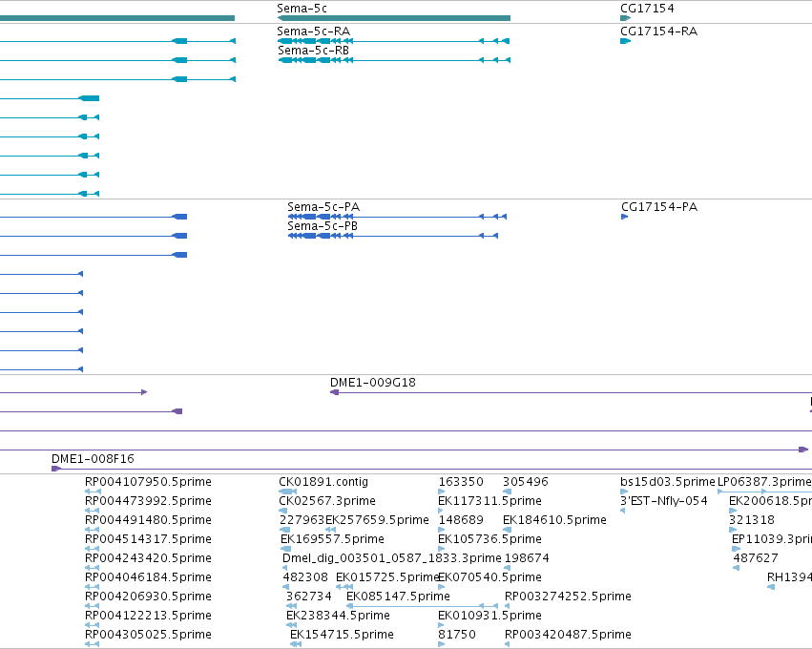Image resolution: width=812 pixels, height=649 pixels.
Task: Click the 487627 feature arrow glyph
Action: click(736, 568)
